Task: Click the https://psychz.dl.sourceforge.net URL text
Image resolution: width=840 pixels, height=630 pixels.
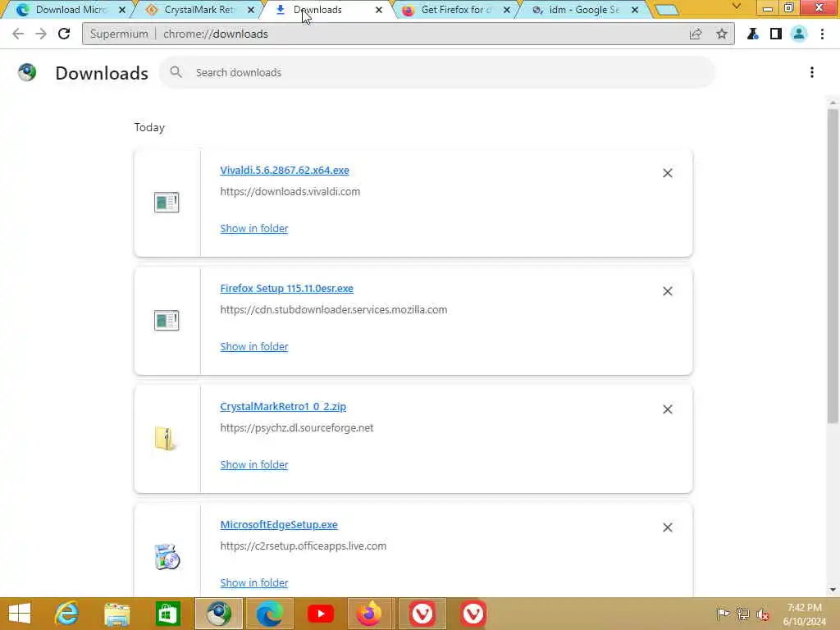Action: pos(297,427)
